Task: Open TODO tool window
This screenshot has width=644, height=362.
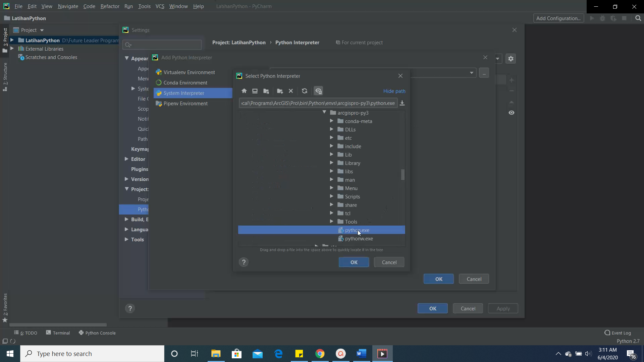Action: point(26,333)
